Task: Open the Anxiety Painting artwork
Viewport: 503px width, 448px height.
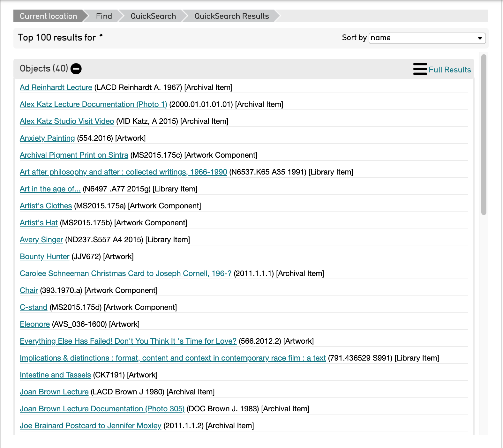Action: point(47,138)
